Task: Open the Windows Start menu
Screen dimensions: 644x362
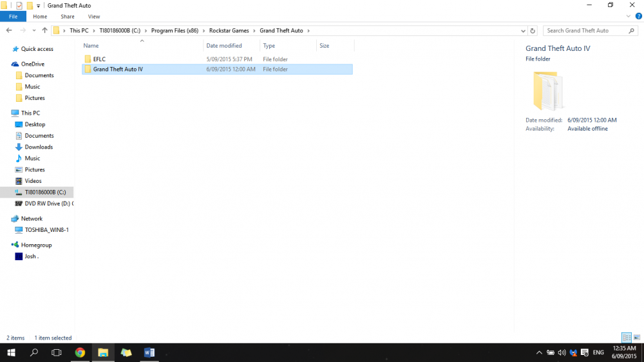Action: (x=11, y=352)
